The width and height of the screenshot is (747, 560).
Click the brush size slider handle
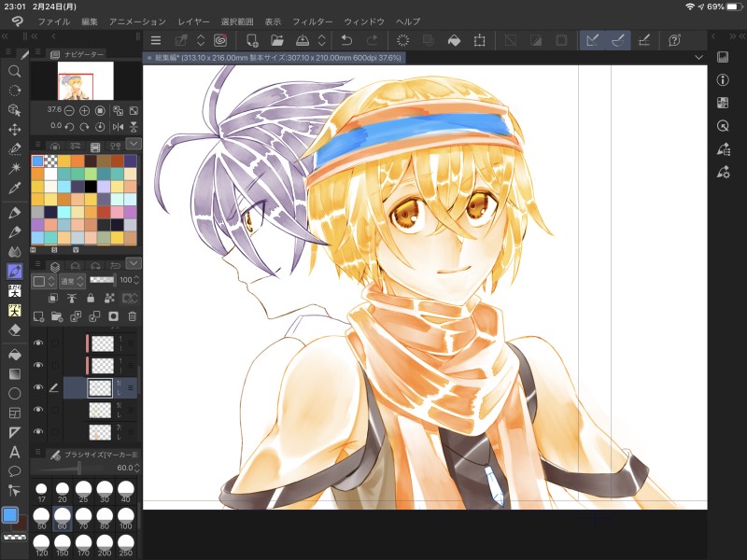[x=79, y=468]
